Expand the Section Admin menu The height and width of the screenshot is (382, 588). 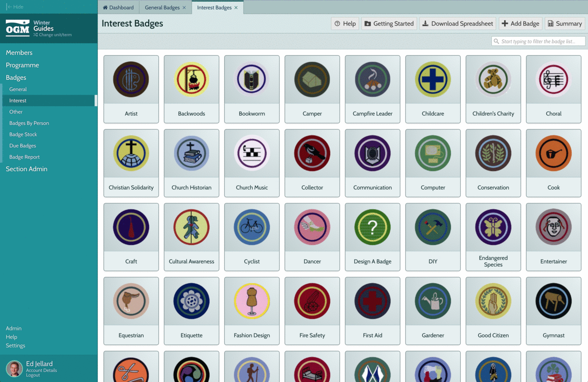(x=26, y=169)
